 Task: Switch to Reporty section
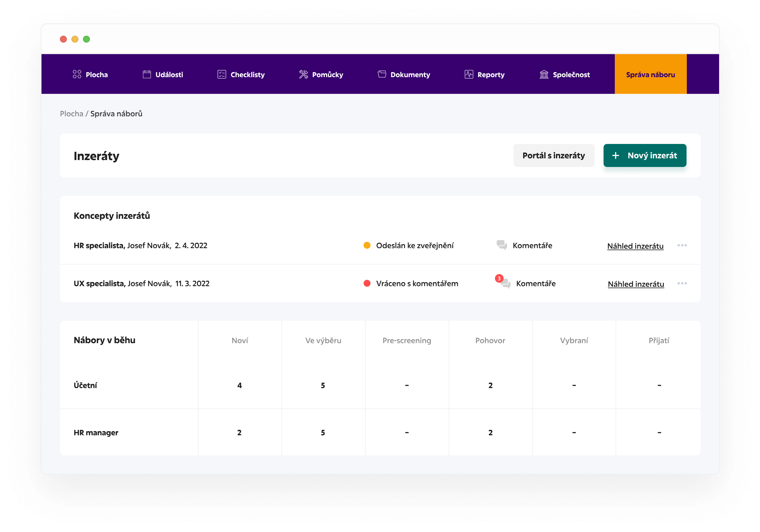(x=485, y=75)
